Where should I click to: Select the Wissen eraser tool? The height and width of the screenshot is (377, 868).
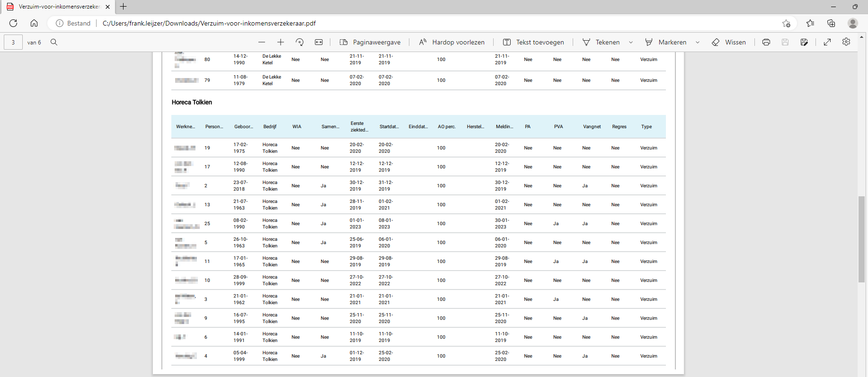729,42
